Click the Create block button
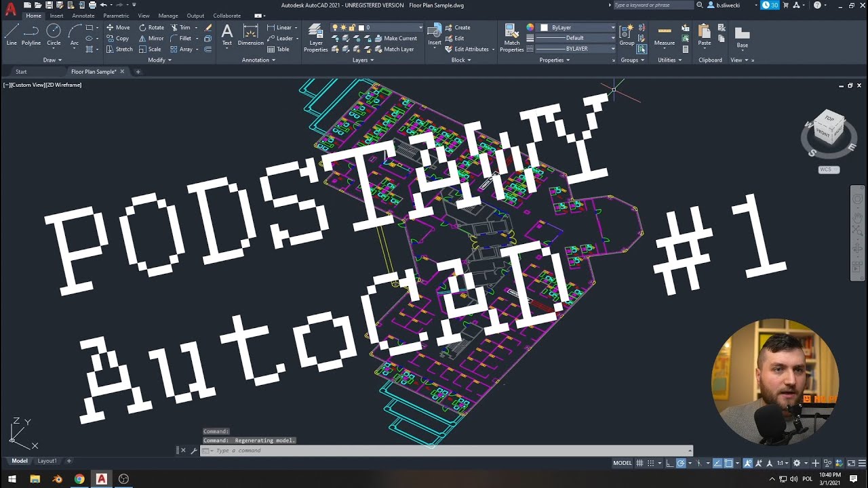This screenshot has height=488, width=868. [x=458, y=28]
